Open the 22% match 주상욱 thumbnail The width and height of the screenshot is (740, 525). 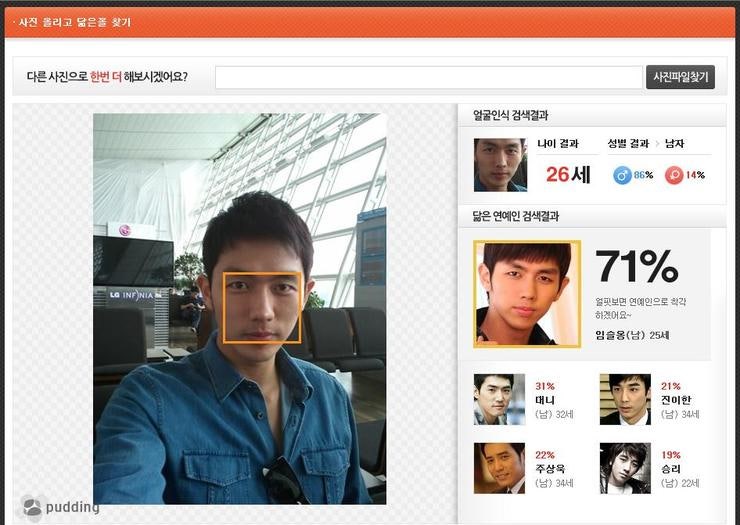coord(499,468)
